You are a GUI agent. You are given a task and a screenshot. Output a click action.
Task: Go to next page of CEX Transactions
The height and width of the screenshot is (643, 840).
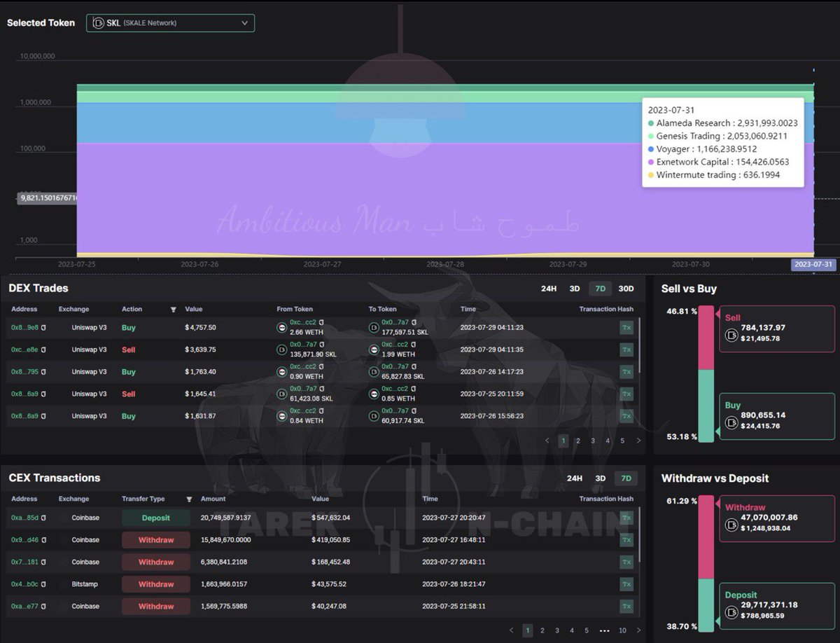coord(638,630)
